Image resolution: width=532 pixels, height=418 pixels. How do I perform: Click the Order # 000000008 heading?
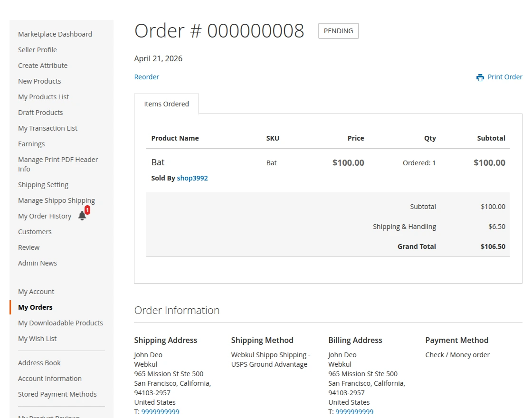[219, 31]
